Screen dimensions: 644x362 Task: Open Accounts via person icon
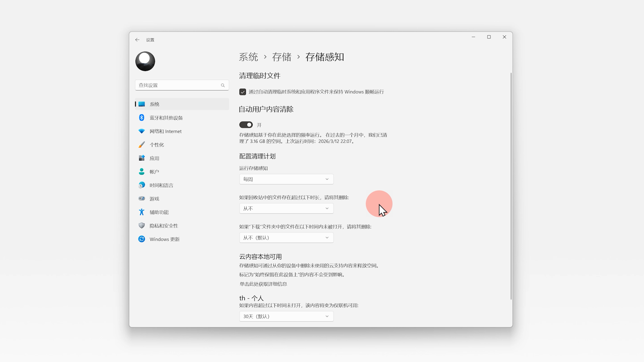click(x=142, y=172)
